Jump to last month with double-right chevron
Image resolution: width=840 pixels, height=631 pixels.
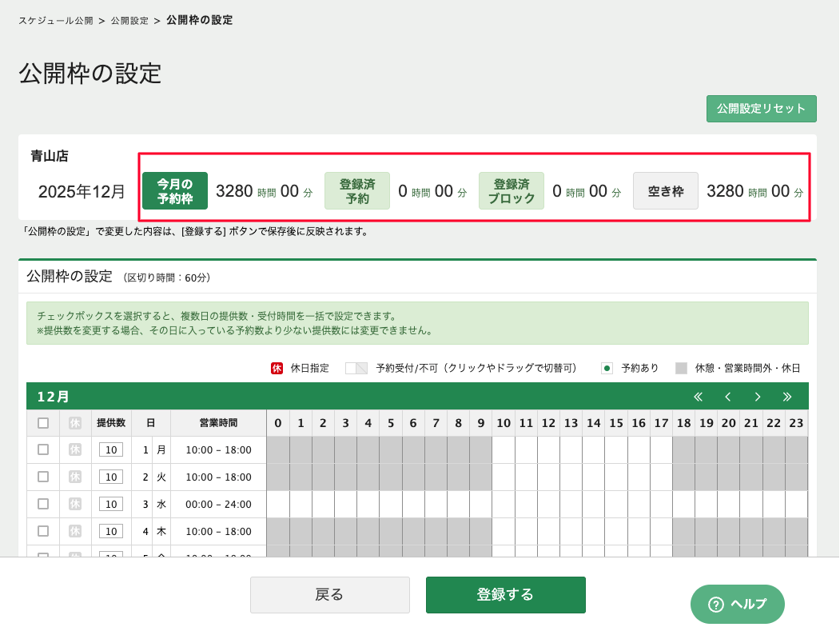click(787, 397)
